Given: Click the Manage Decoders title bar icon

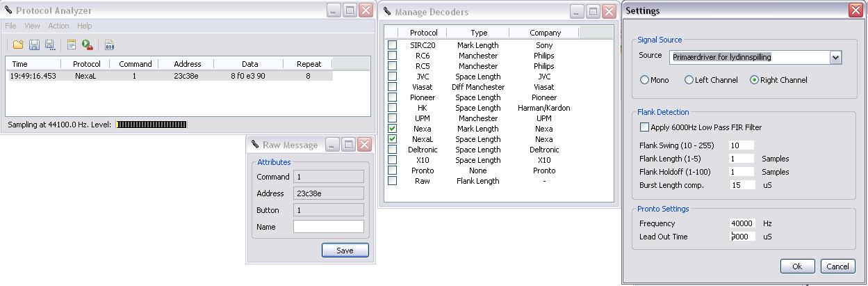Looking at the screenshot, I should [387, 11].
